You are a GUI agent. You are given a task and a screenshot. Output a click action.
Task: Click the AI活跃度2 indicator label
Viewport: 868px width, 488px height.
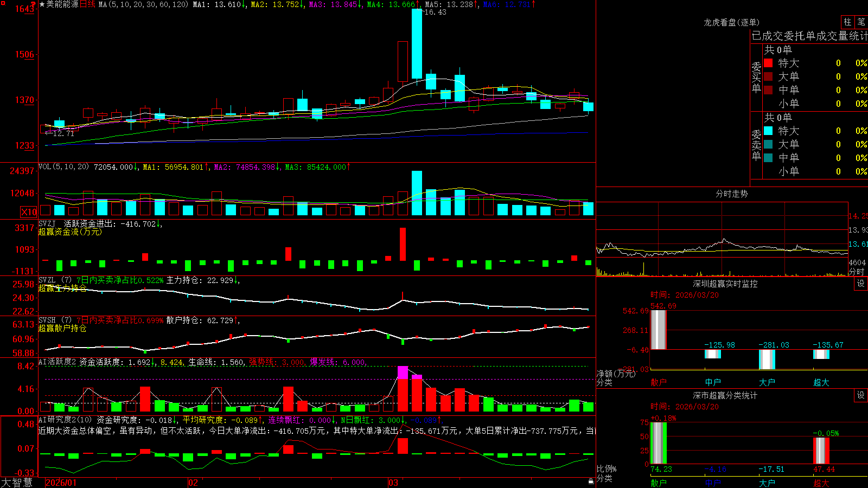[x=57, y=362]
